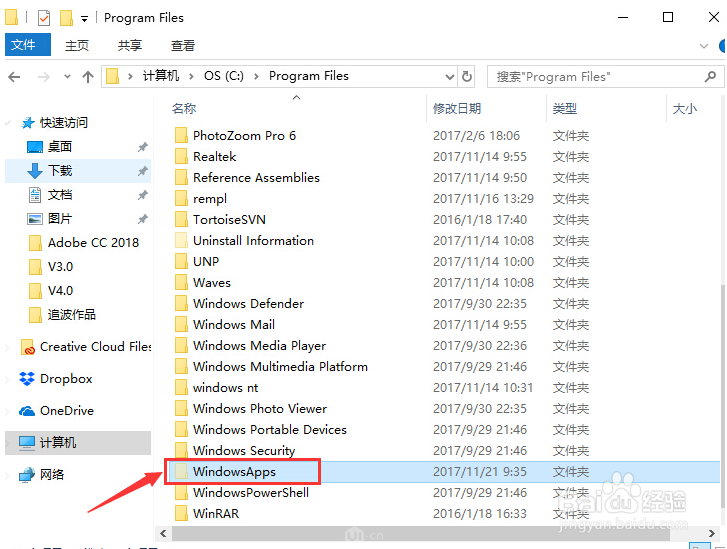Refresh the Program Files folder
The image size is (727, 549).
point(467,77)
